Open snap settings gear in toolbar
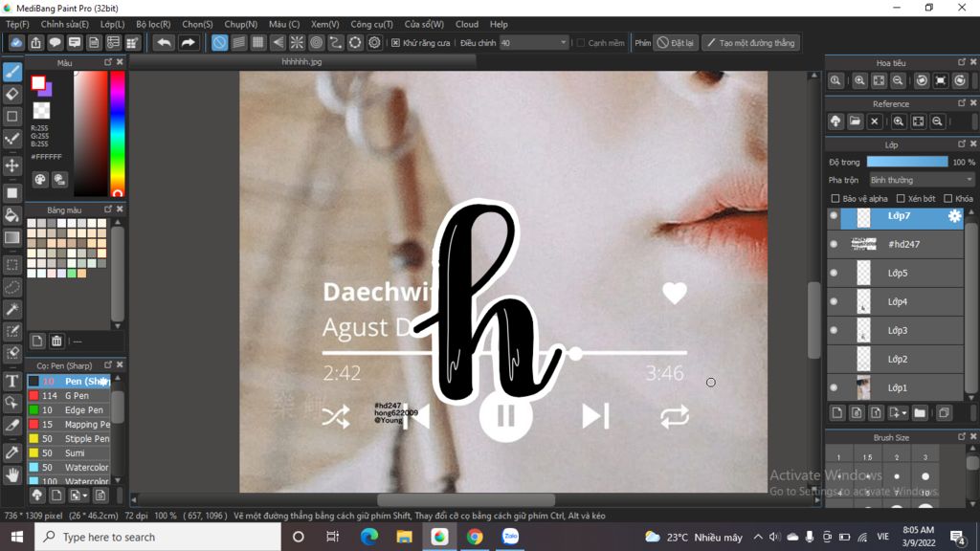The width and height of the screenshot is (980, 551). (374, 42)
